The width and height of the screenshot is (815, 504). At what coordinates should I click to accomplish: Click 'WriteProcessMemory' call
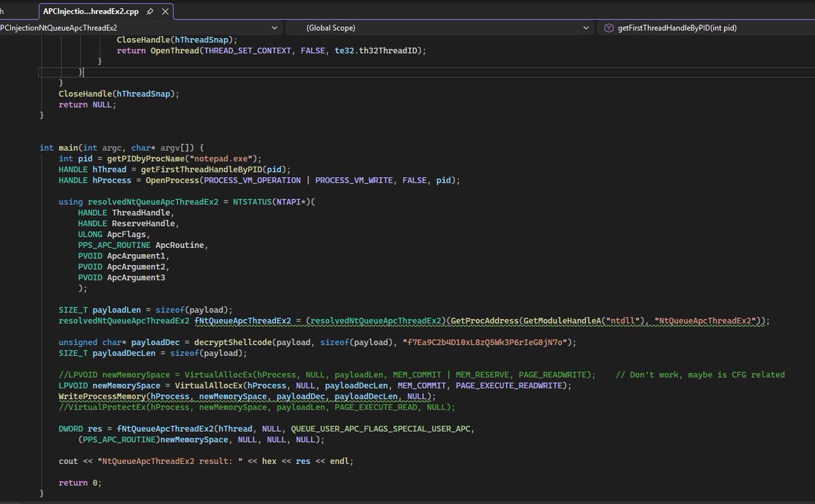[x=103, y=397]
